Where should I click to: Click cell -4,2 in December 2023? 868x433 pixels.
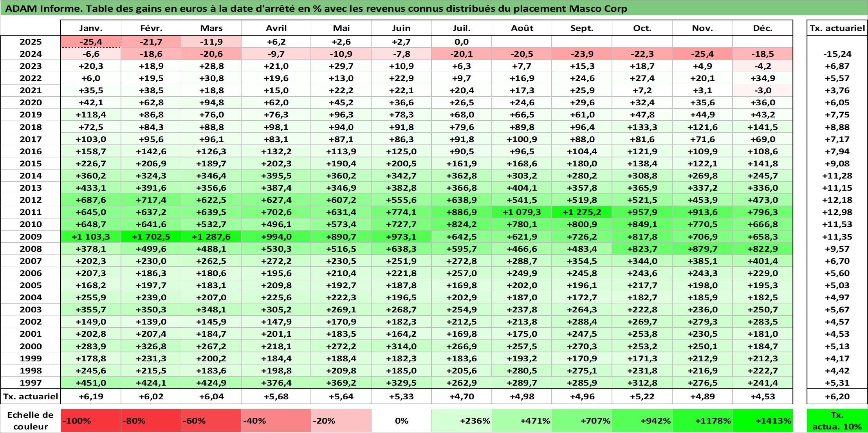point(763,66)
